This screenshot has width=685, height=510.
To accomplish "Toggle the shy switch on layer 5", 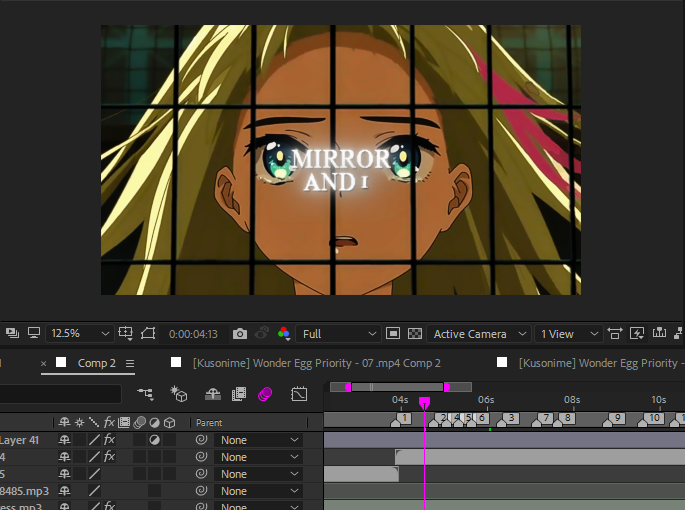I will tap(64, 474).
